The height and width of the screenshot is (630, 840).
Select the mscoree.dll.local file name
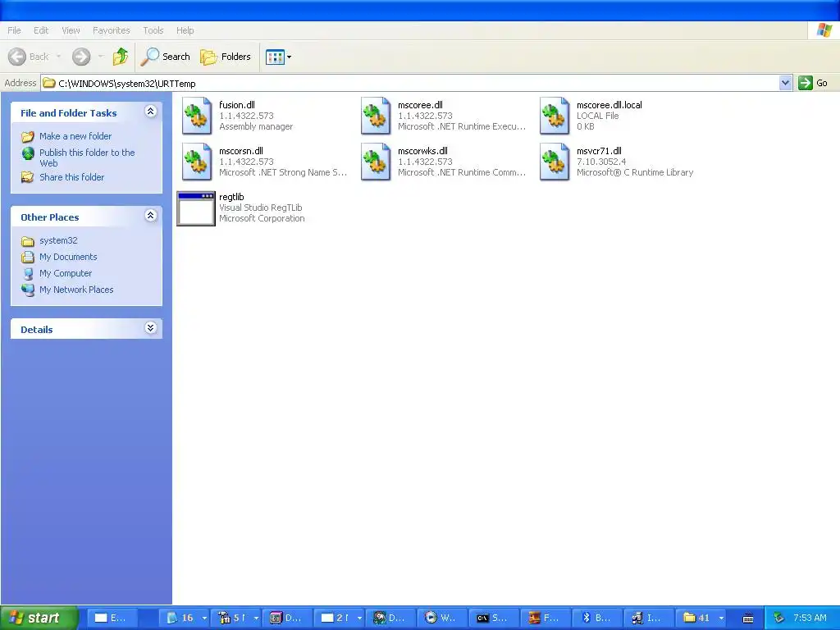tap(609, 105)
